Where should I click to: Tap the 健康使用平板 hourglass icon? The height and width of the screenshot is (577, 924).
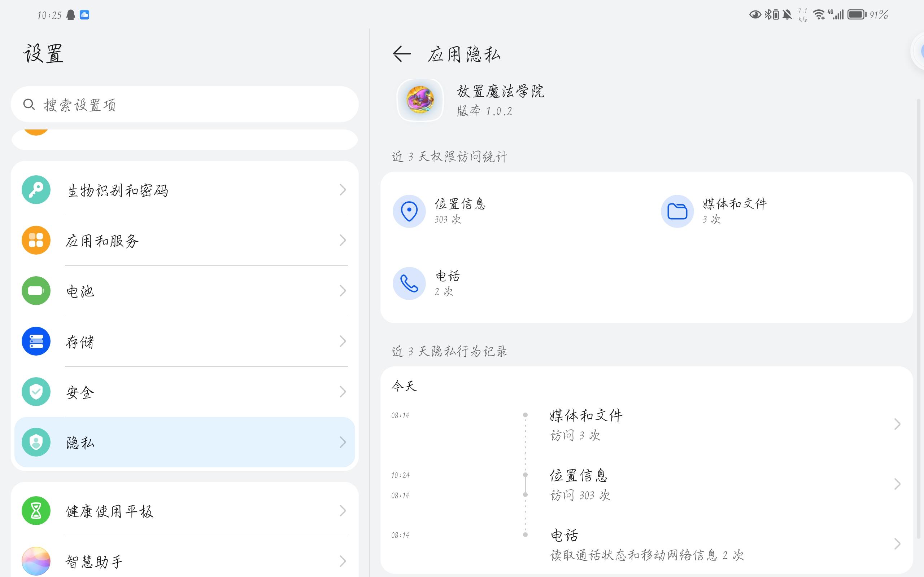36,511
